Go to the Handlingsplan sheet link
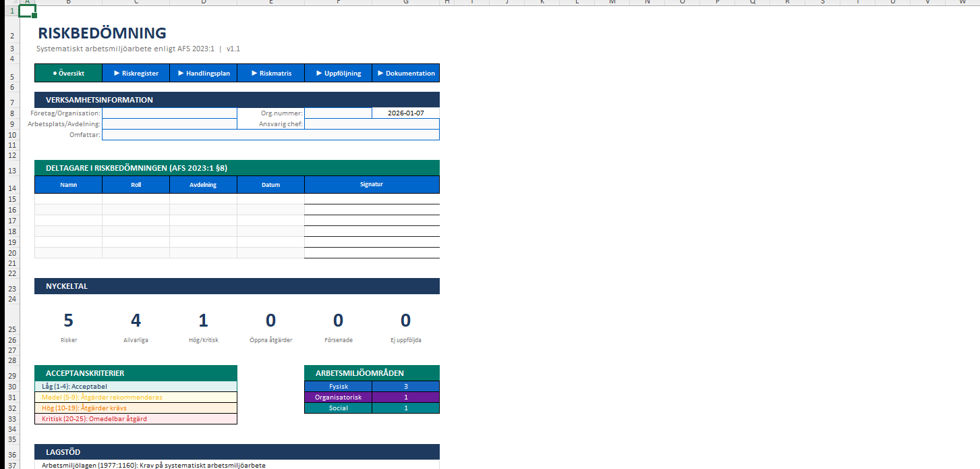 (x=203, y=73)
